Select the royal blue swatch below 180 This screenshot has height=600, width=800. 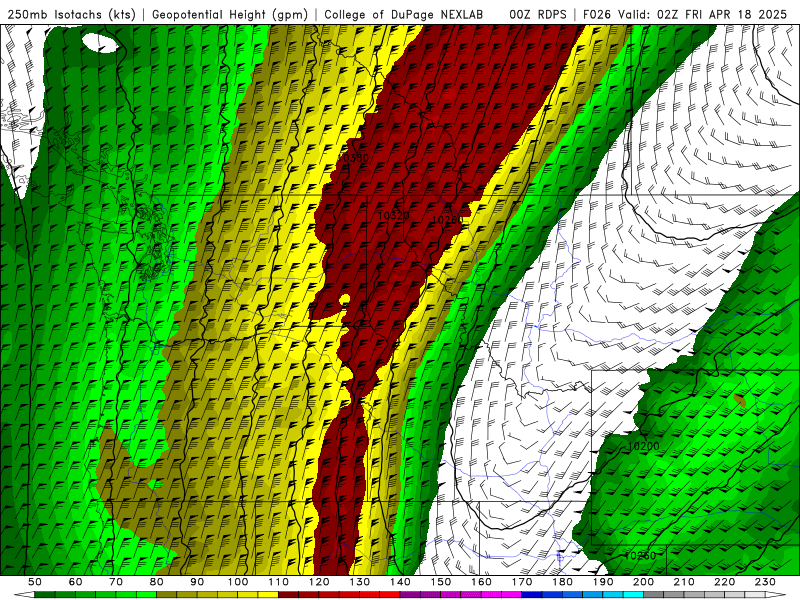(552, 595)
